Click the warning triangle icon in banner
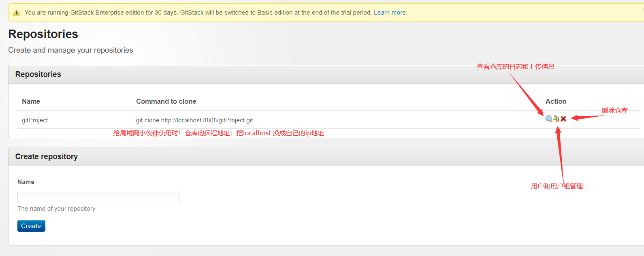This screenshot has width=644, height=256. 17,13
